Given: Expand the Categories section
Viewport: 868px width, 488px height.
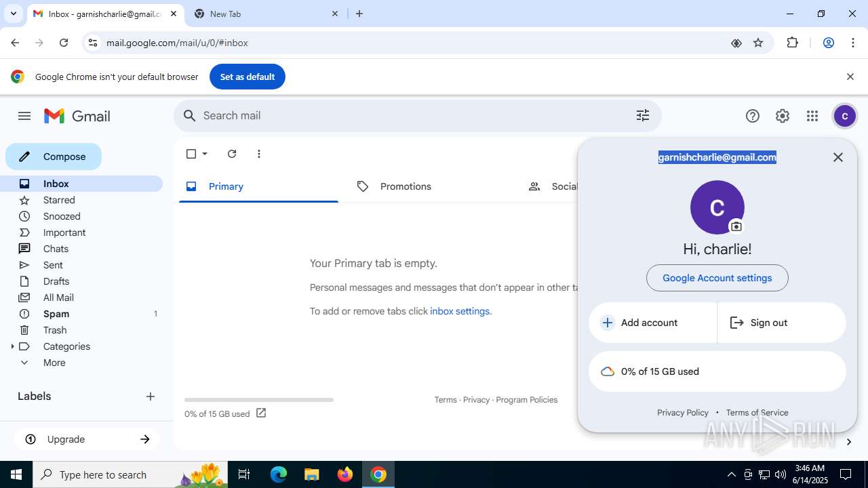Looking at the screenshot, I should pos(12,346).
